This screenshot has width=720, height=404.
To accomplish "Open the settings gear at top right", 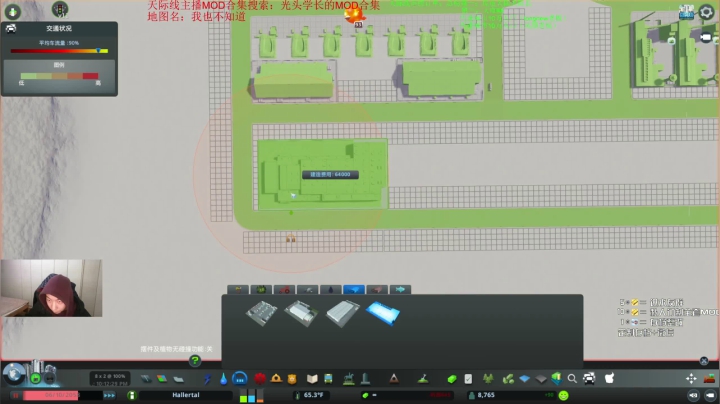I will [x=706, y=12].
